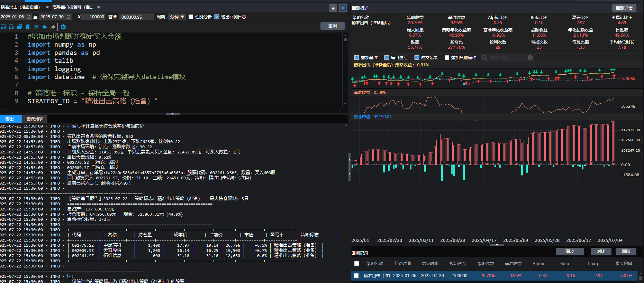Click the 回测 run button
The width and height of the screenshot is (644, 283).
click(x=333, y=26)
